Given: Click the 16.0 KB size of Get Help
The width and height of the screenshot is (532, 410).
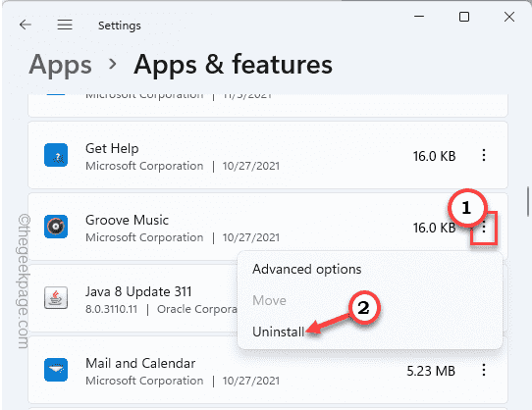Looking at the screenshot, I should (x=434, y=156).
